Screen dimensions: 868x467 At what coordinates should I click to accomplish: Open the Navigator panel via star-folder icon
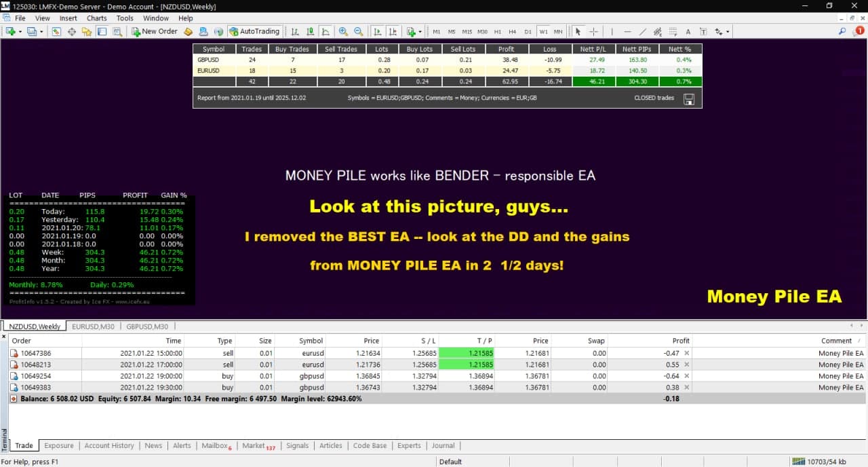pyautogui.click(x=87, y=31)
